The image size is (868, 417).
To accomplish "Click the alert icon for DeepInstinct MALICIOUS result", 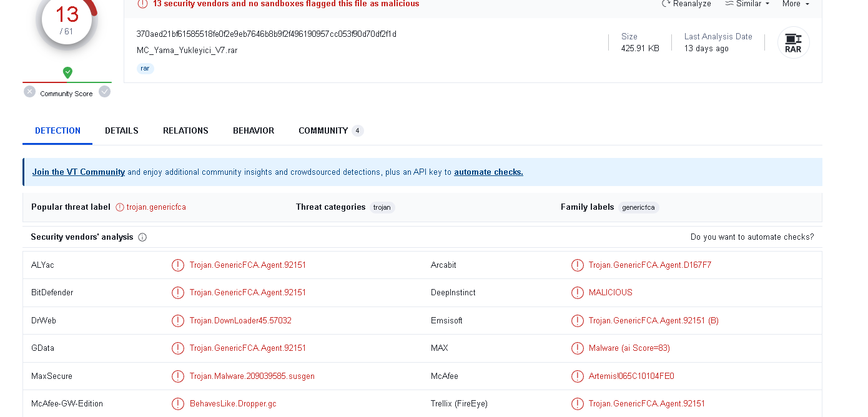I will (578, 293).
